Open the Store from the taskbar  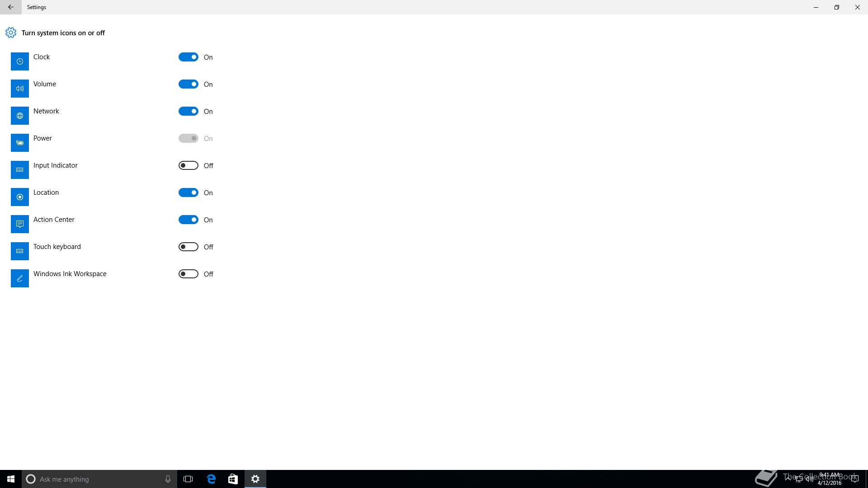(x=233, y=479)
